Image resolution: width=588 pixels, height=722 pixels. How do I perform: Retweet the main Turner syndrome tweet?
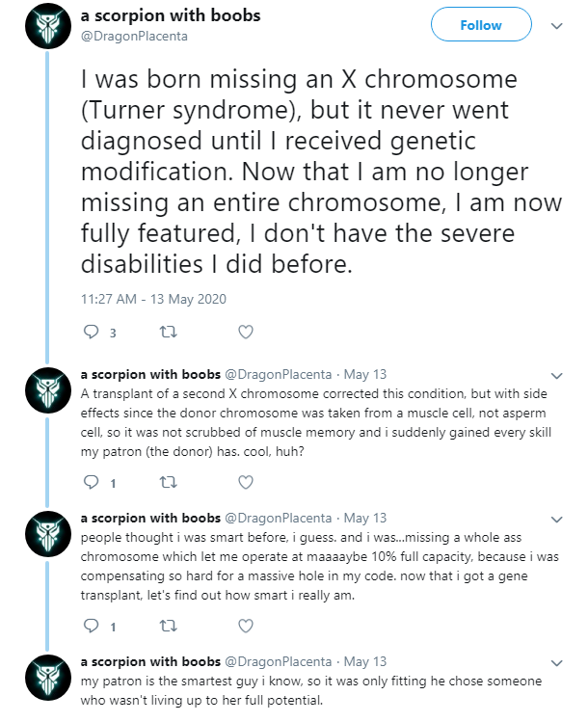click(168, 332)
